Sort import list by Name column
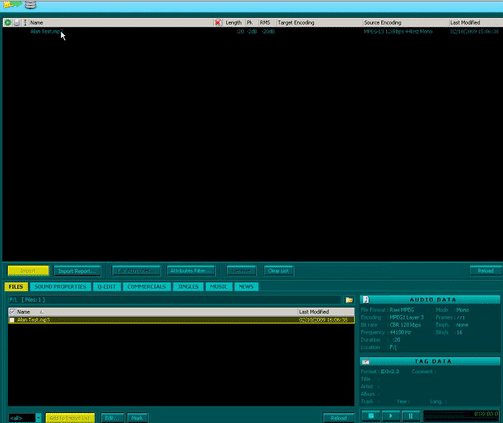This screenshot has width=503, height=423. 121,23
